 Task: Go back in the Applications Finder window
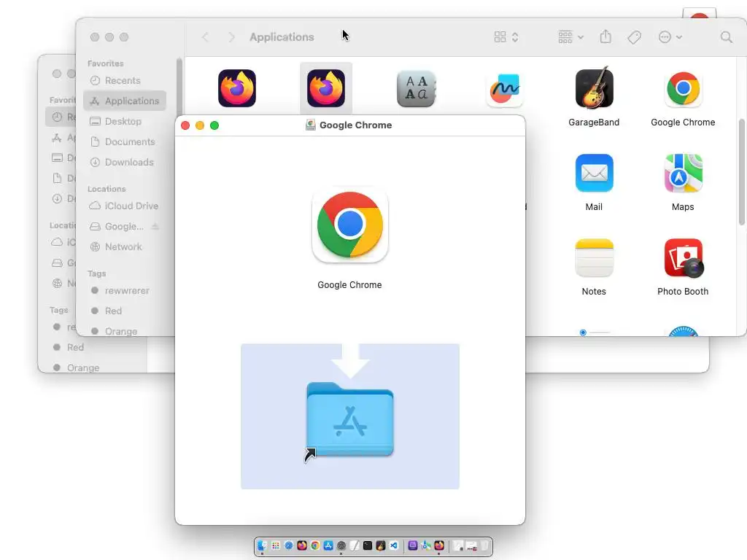pyautogui.click(x=205, y=37)
